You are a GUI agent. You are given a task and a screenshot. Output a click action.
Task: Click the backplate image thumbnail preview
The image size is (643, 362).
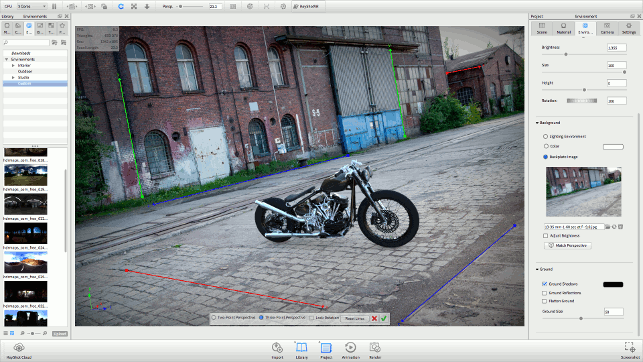(x=584, y=191)
